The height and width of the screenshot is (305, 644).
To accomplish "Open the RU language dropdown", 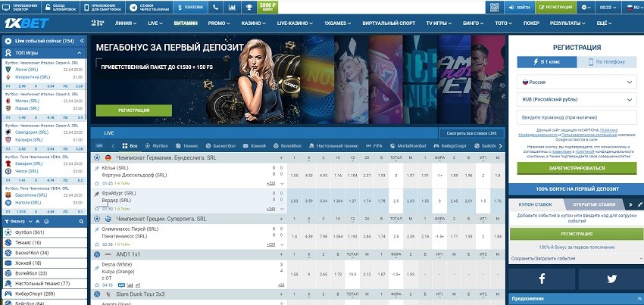I will (633, 8).
